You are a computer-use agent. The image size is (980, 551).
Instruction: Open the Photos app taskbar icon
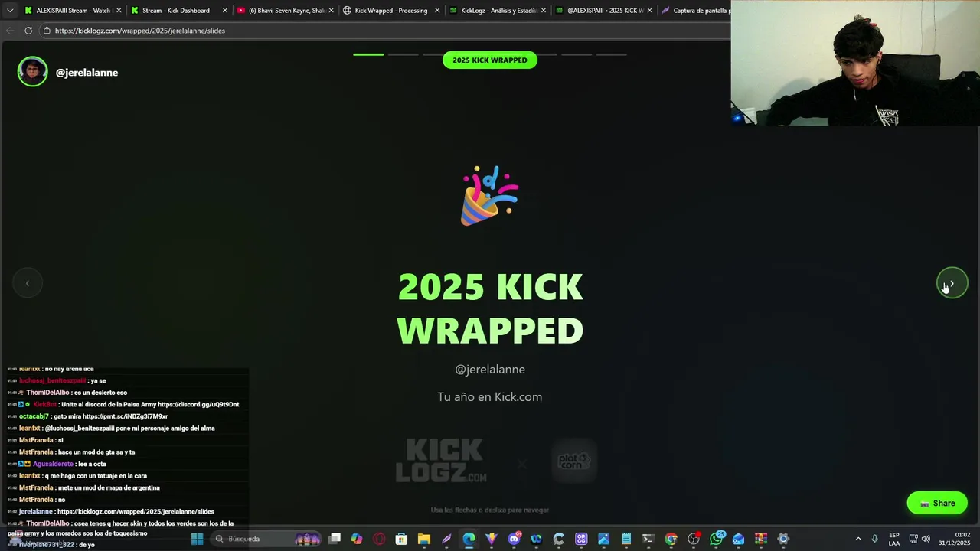click(x=603, y=539)
